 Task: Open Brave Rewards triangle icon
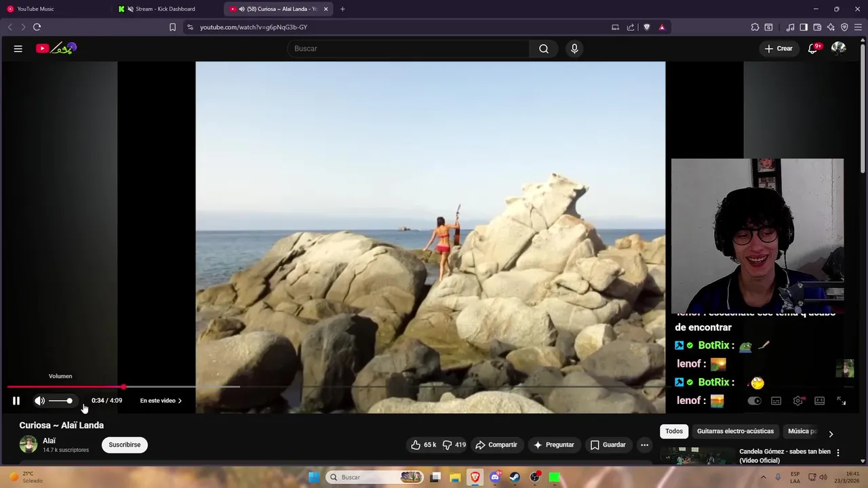(x=662, y=27)
